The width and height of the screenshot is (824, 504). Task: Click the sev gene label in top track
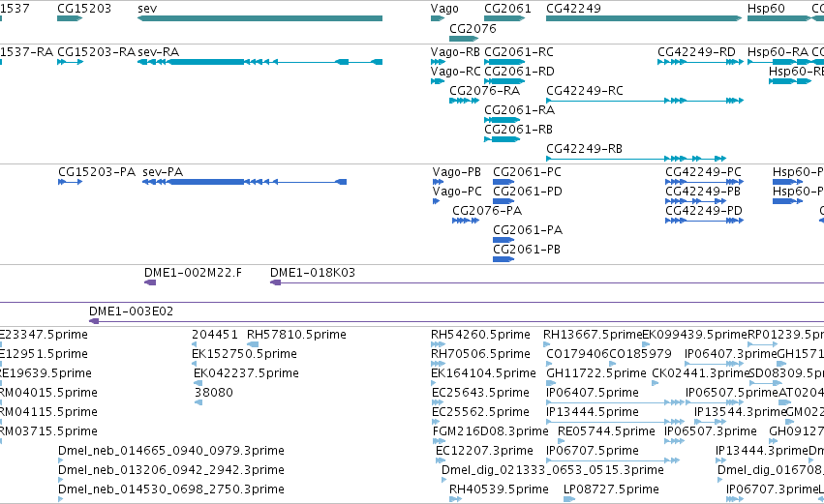[x=147, y=9]
